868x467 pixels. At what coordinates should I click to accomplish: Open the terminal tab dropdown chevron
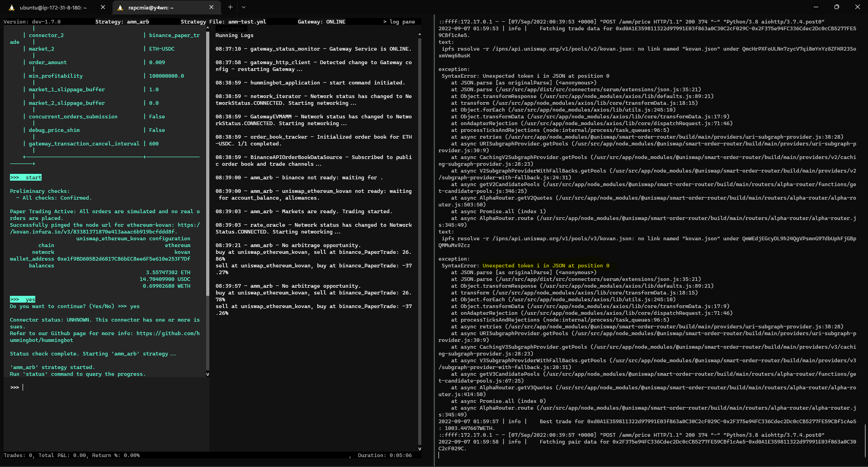[x=244, y=7]
